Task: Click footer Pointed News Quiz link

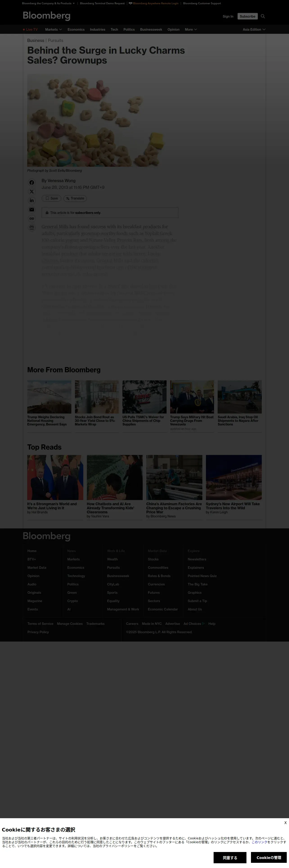Action: coord(202,576)
